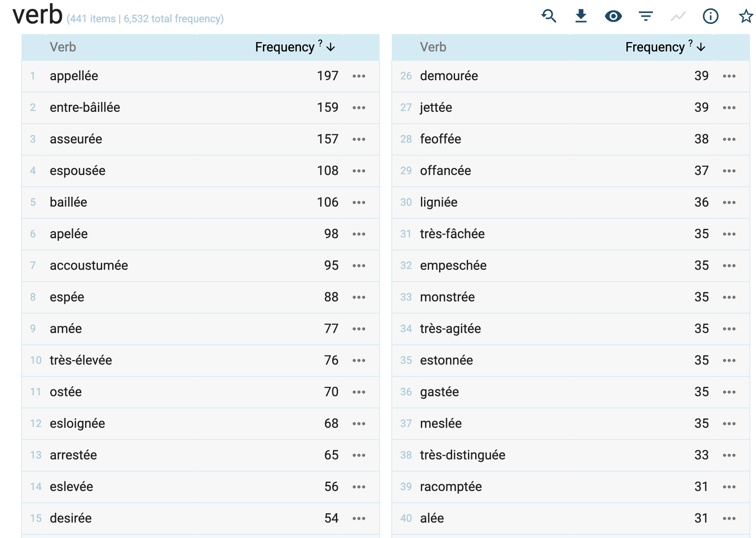The height and width of the screenshot is (538, 756).
Task: Select the word esloignée
Action: [x=77, y=424]
